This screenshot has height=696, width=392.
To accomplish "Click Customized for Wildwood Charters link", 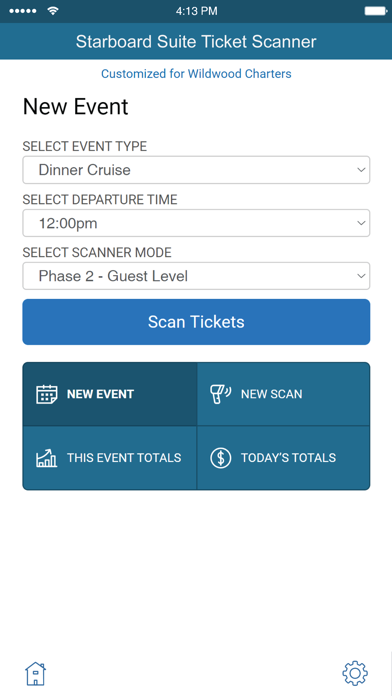I will click(196, 73).
